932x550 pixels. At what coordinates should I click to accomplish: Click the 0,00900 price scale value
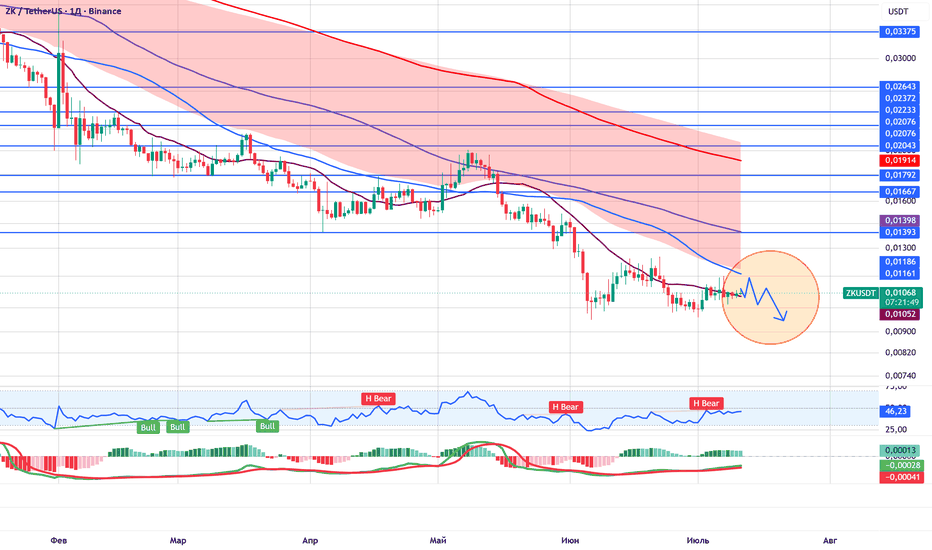(900, 331)
